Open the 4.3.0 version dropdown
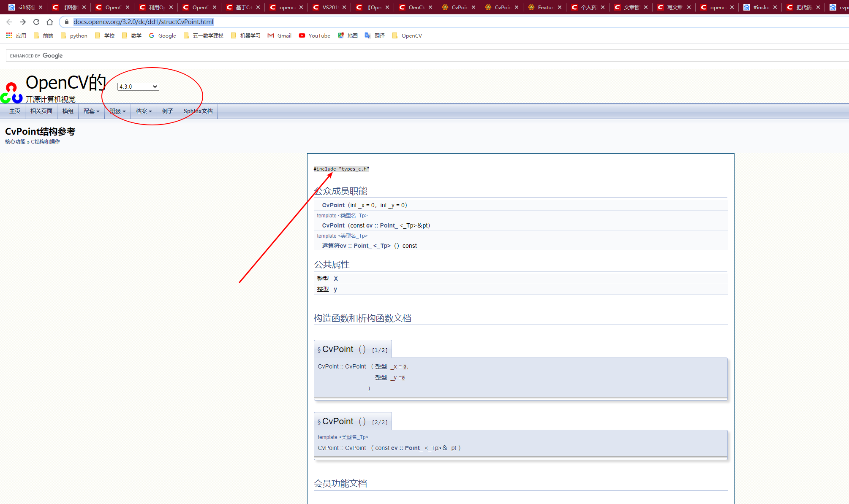This screenshot has height=504, width=849. point(138,87)
